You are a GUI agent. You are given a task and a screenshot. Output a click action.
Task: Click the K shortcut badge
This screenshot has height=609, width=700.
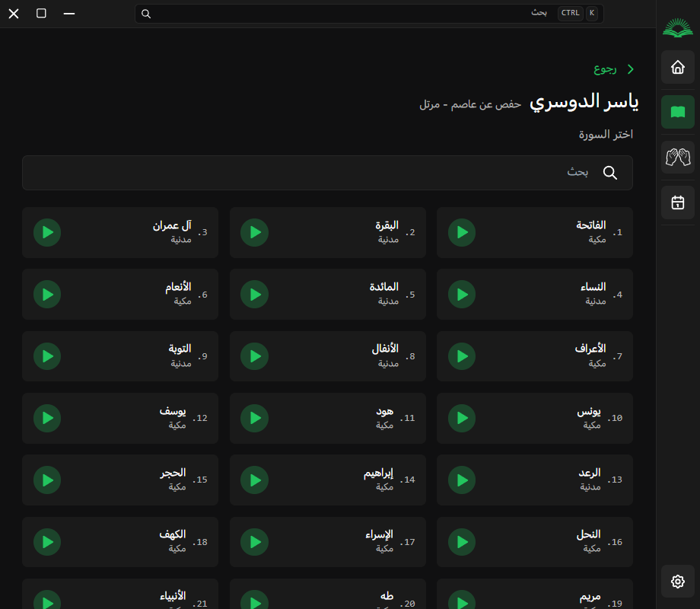(x=591, y=13)
